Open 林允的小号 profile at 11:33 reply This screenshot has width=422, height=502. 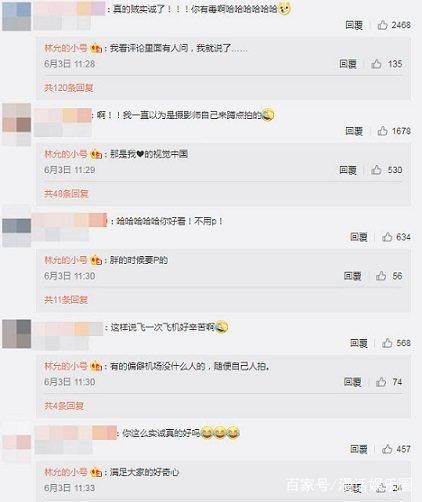pyautogui.click(x=66, y=472)
